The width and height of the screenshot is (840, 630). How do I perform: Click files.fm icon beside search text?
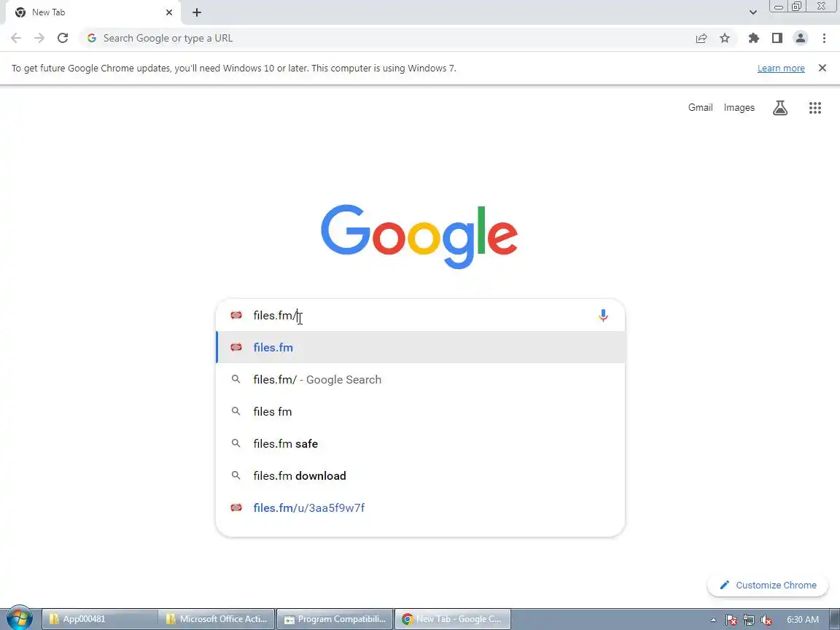236,315
